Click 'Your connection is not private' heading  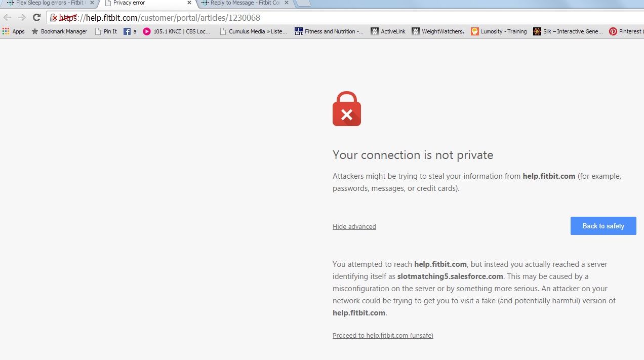click(x=413, y=155)
